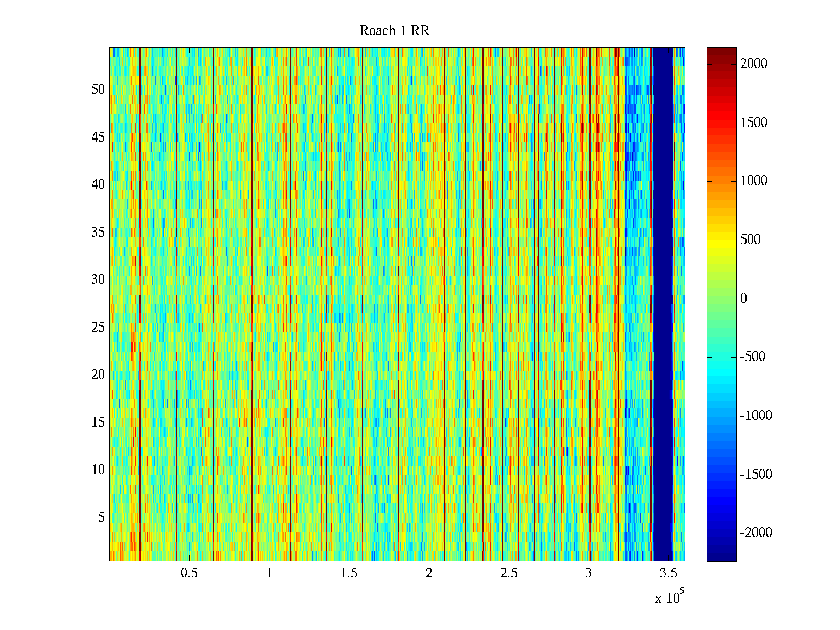Pick the cyan colorbar region at -500
This screenshot has width=840, height=630.
pyautogui.click(x=721, y=358)
